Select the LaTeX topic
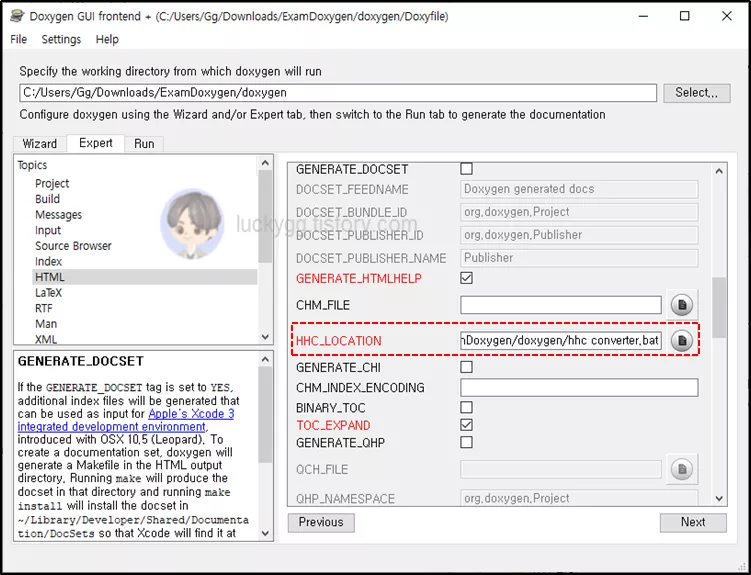This screenshot has width=751, height=575. pos(48,293)
